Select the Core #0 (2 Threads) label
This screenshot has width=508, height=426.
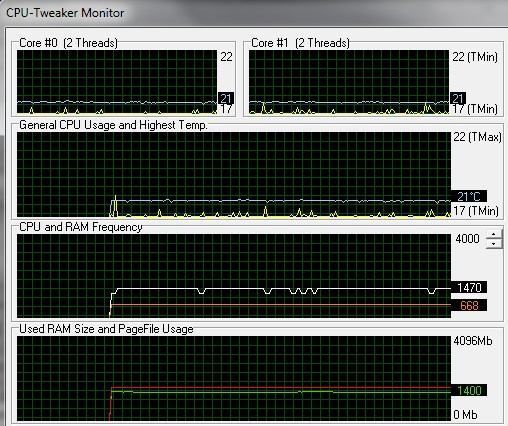coord(68,43)
